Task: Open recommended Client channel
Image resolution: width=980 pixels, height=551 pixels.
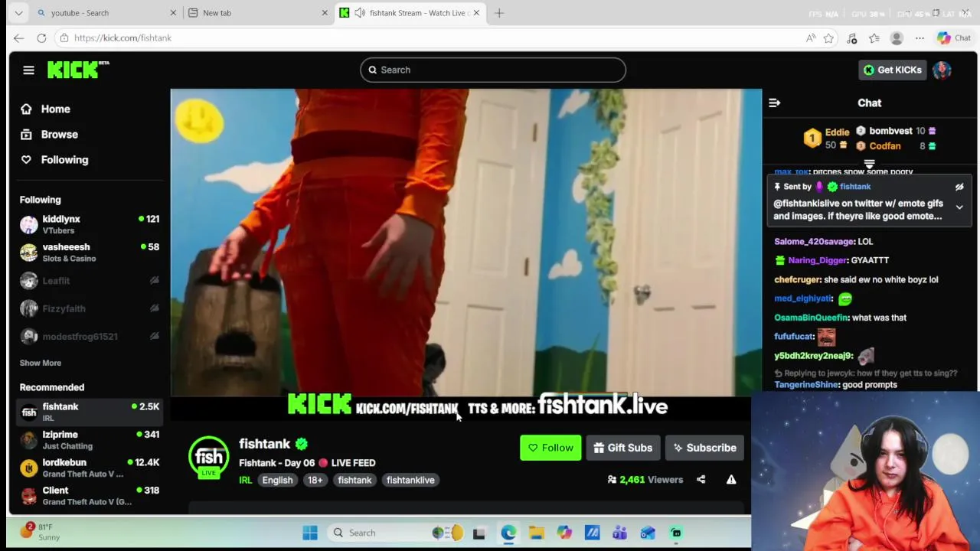Action: pos(89,496)
